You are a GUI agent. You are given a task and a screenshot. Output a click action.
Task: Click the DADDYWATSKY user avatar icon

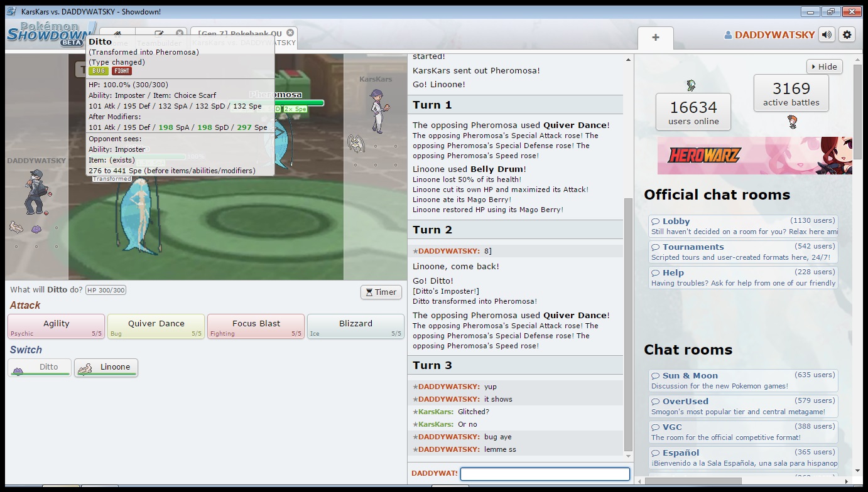pos(729,35)
